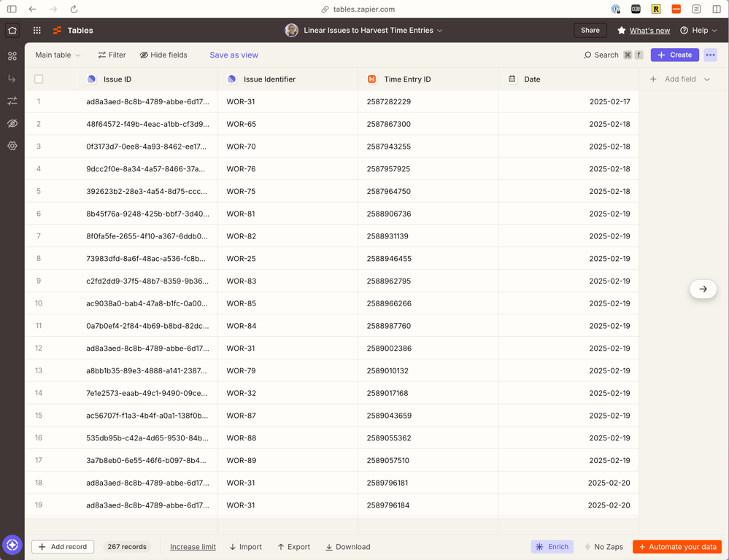Click the scroll-right arrow button
This screenshot has height=560, width=729.
[x=703, y=289]
